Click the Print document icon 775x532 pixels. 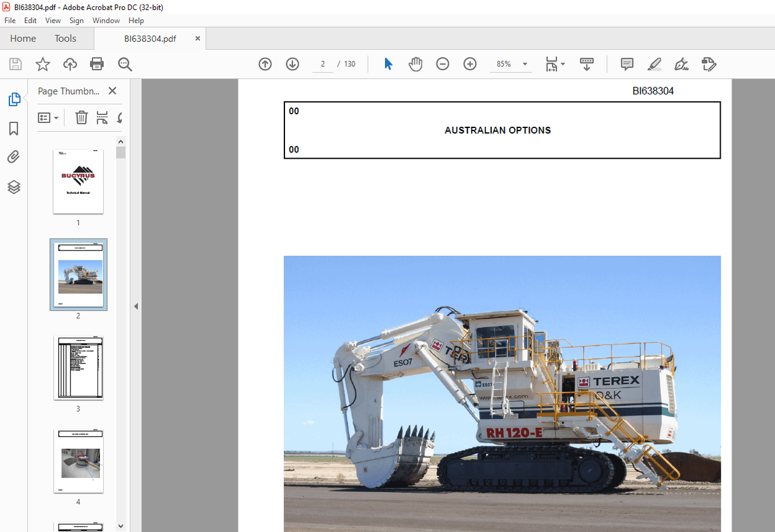coord(97,64)
